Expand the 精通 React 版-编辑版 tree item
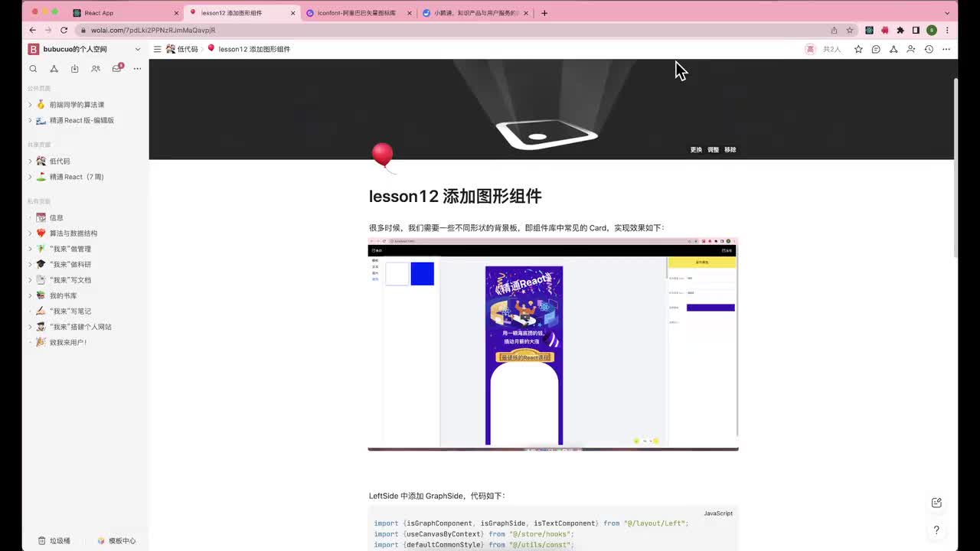This screenshot has width=980, height=551. (x=30, y=120)
